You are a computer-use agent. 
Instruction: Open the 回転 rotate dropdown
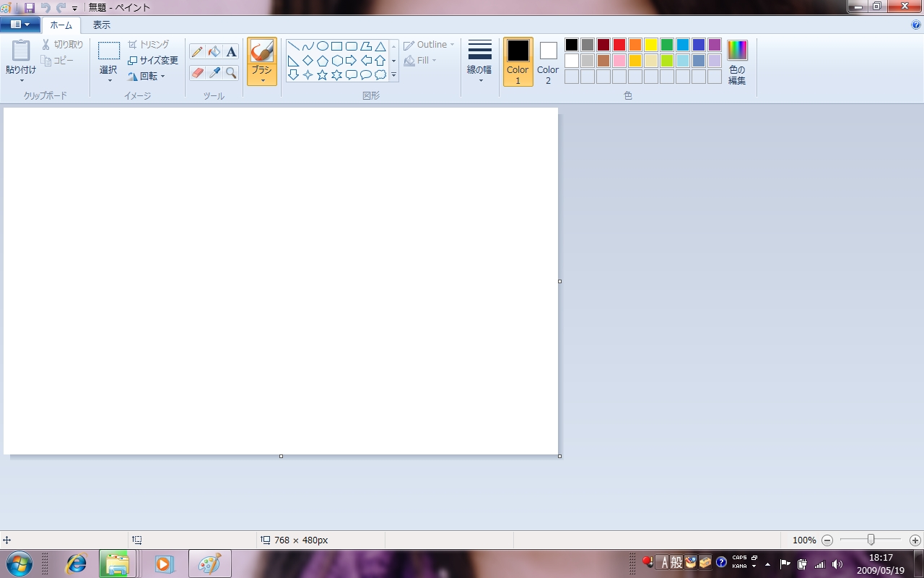tap(147, 76)
